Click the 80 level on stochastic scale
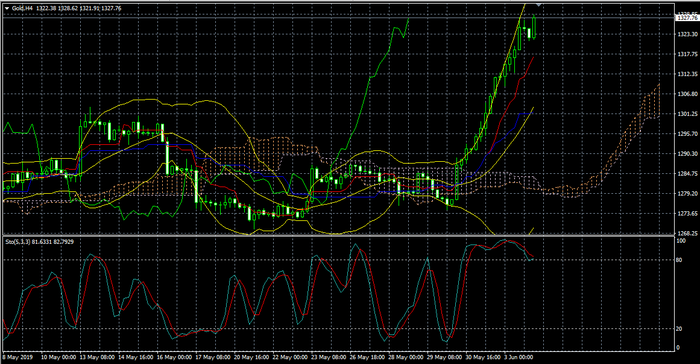Screen dimensions: 700x364 (x=679, y=260)
